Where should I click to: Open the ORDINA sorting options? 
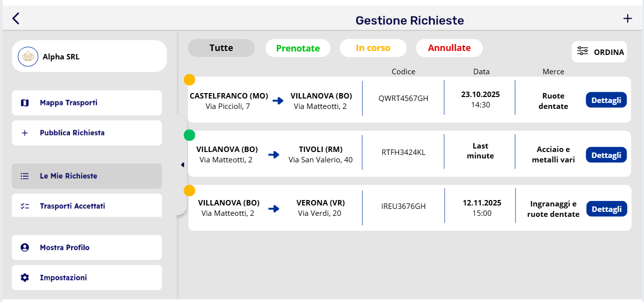599,52
